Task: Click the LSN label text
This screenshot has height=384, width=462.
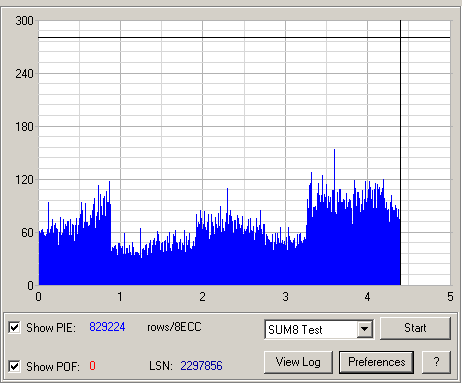Action: click(x=161, y=366)
